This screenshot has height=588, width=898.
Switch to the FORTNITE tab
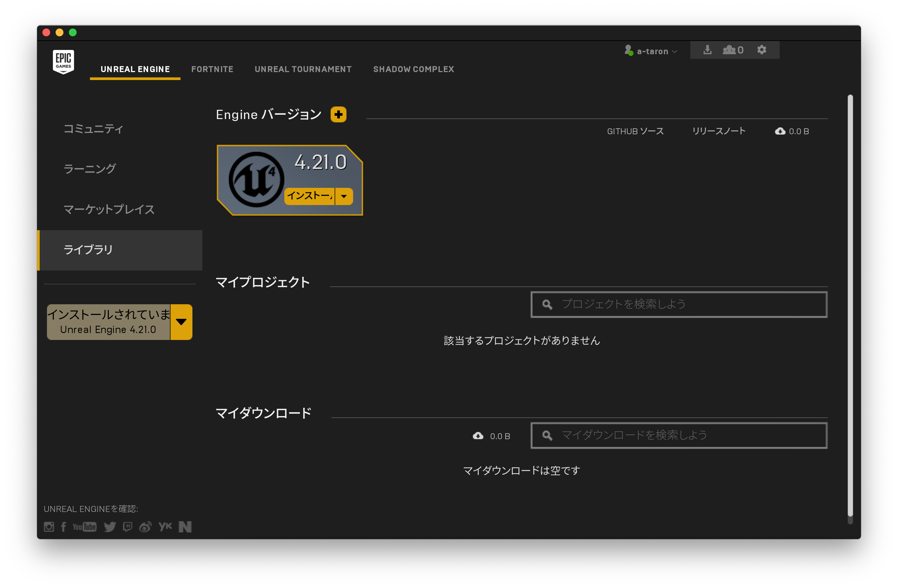212,69
